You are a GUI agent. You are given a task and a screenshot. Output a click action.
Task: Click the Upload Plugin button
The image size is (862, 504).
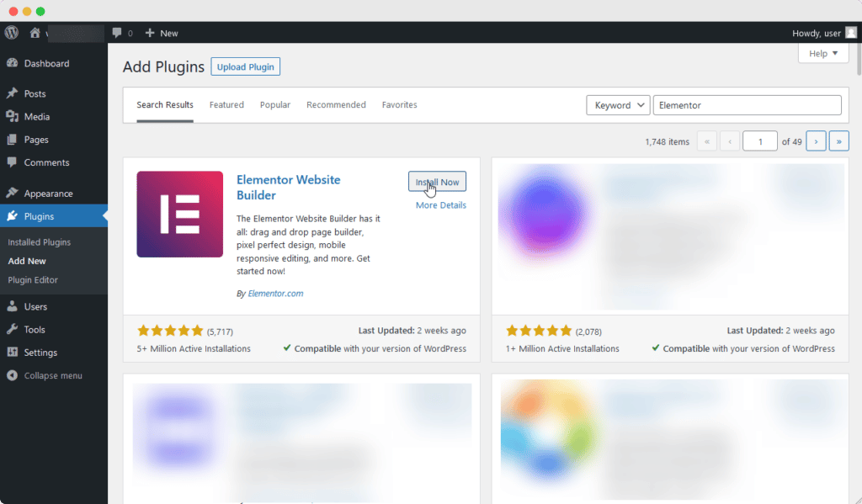[x=245, y=66]
